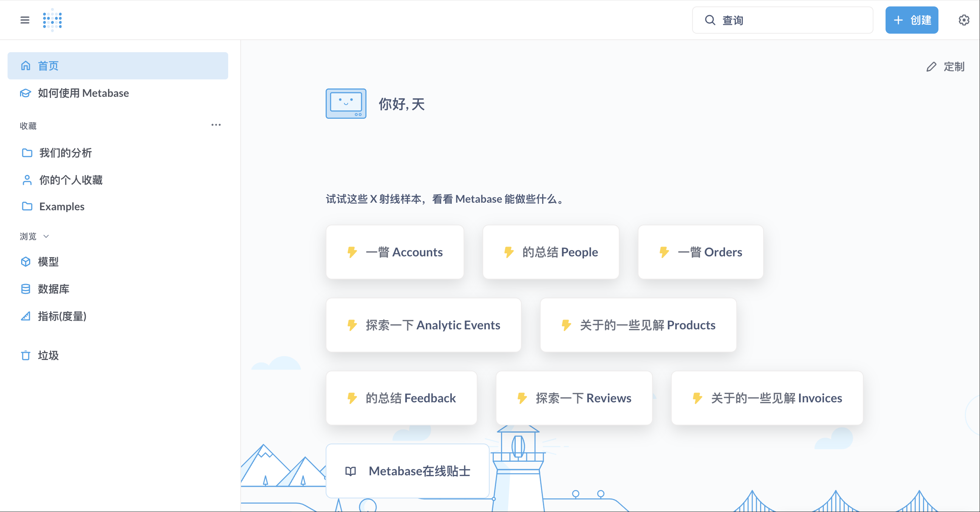Image resolution: width=980 pixels, height=512 pixels.
Task: Open the Examples collection folder
Action: [x=62, y=206]
